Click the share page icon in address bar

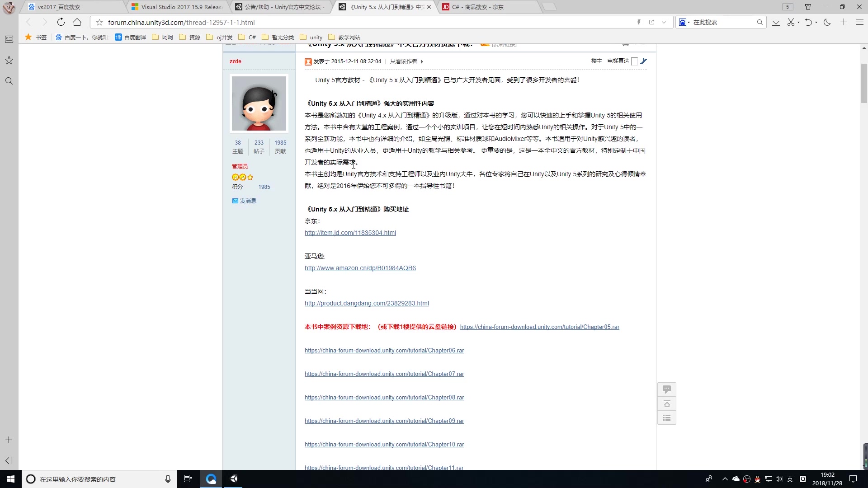pos(651,22)
